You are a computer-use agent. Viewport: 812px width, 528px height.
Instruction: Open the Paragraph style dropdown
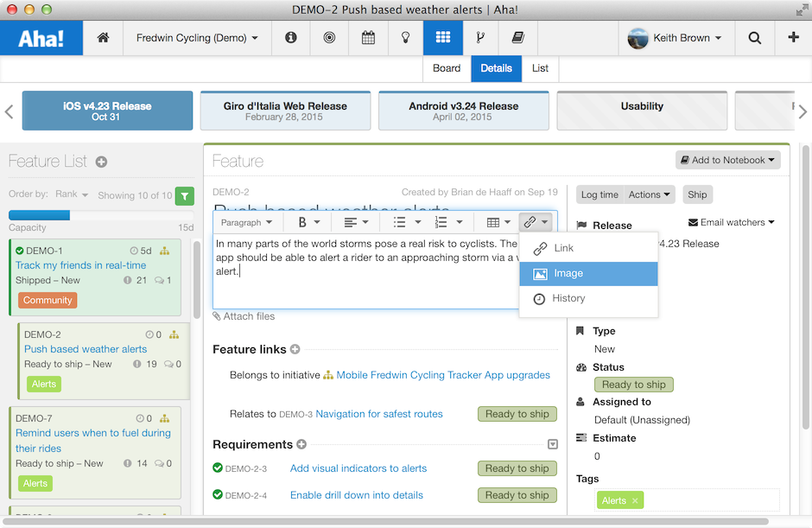(x=246, y=222)
